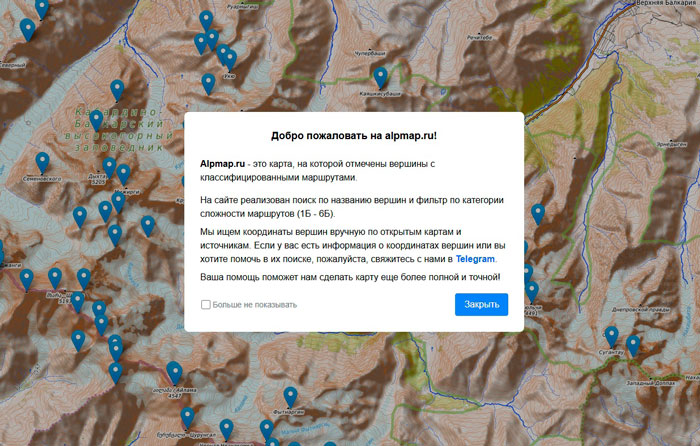Open the Telegram link in the dialog
700x446 pixels.
(x=475, y=259)
